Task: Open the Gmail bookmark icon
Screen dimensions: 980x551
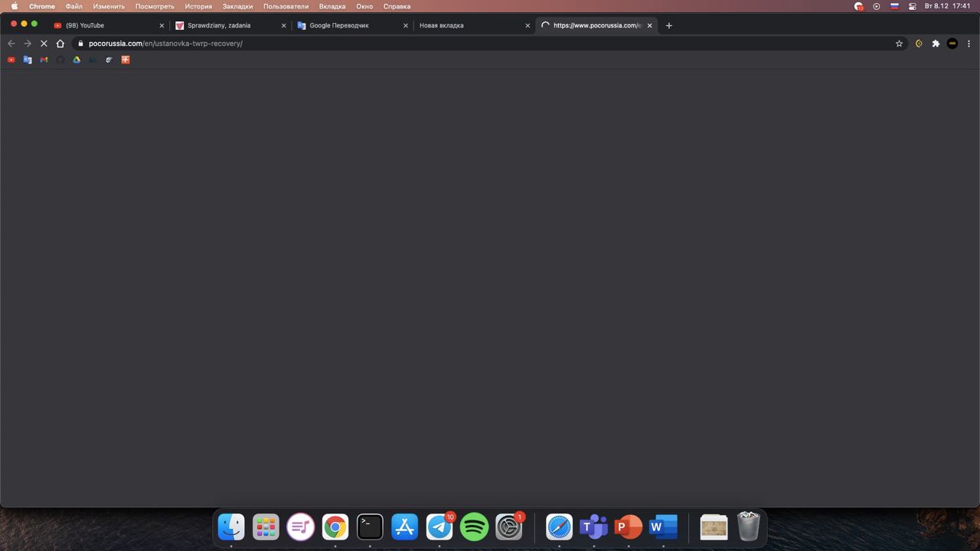Action: coord(44,60)
